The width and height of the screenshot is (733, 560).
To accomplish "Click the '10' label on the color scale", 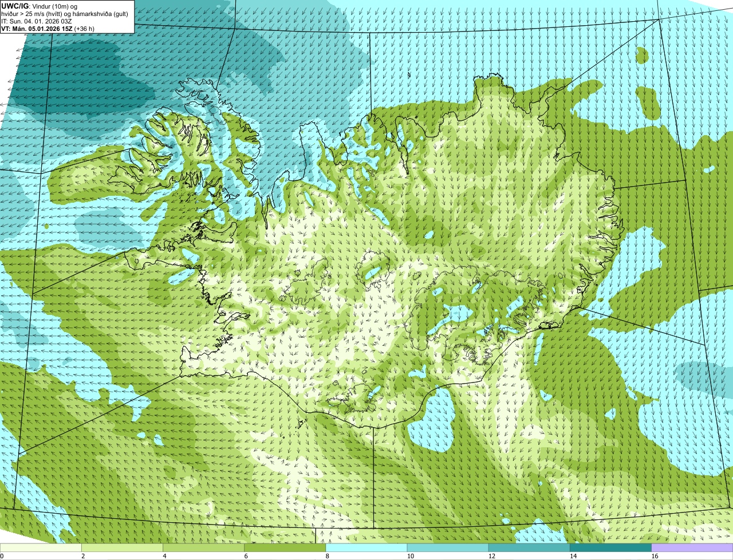I will pyautogui.click(x=410, y=556).
